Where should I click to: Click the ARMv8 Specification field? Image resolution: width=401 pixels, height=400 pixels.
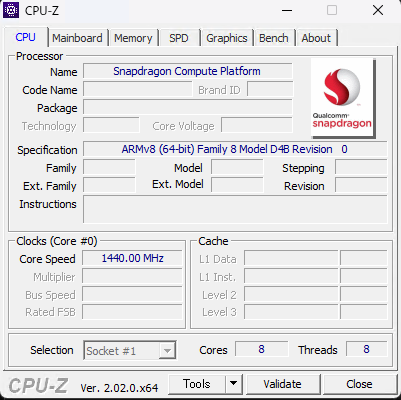click(235, 149)
